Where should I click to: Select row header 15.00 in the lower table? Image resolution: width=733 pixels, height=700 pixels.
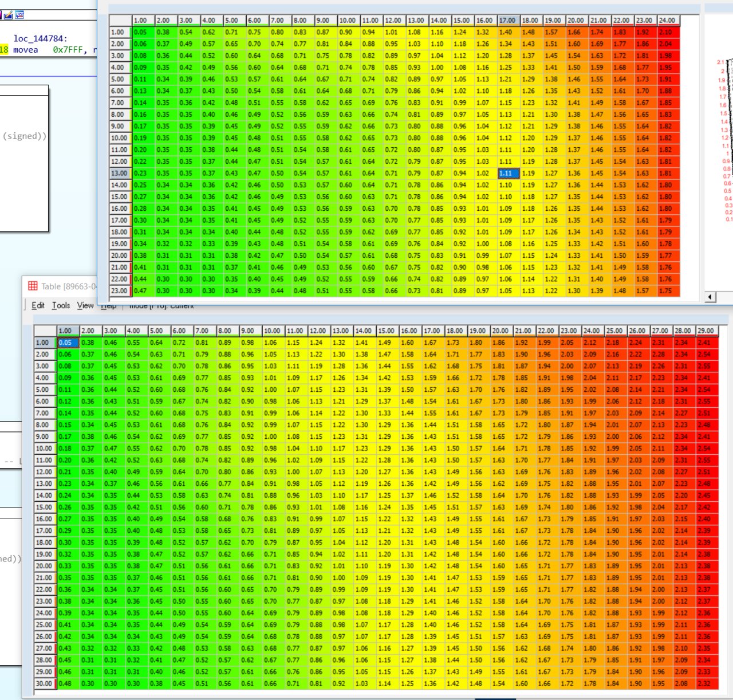point(45,507)
